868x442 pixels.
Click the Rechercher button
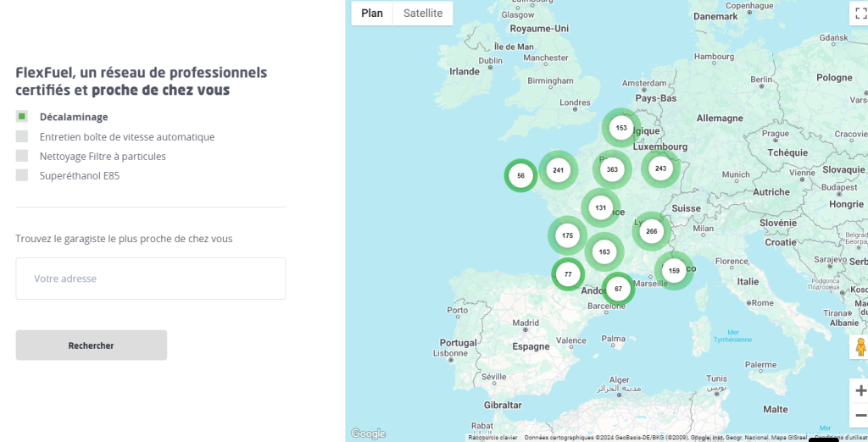(x=92, y=345)
